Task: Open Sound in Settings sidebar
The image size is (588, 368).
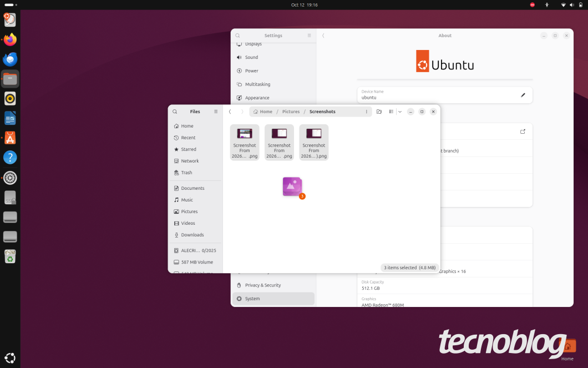Action: pos(273,57)
